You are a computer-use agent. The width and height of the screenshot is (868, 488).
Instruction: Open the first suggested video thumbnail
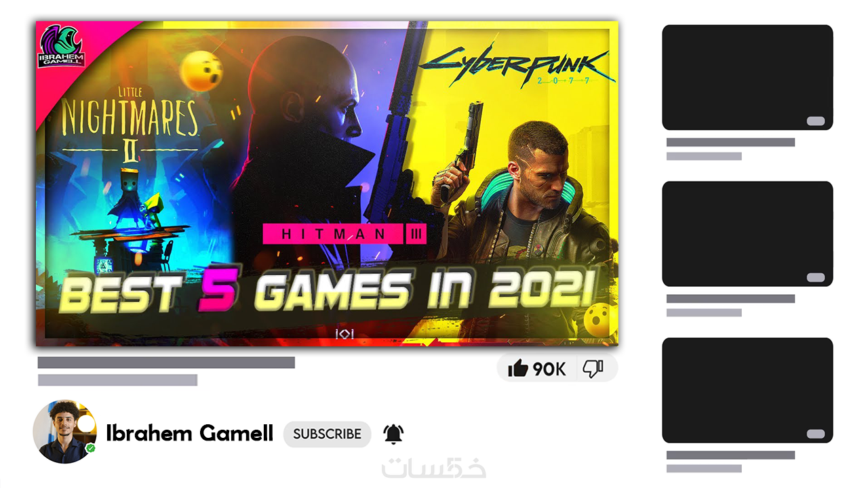point(747,77)
